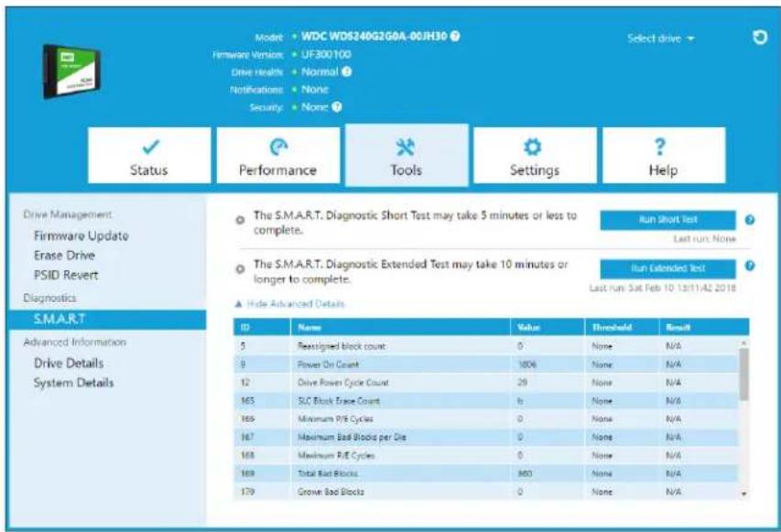Open the Help tab

(x=664, y=156)
